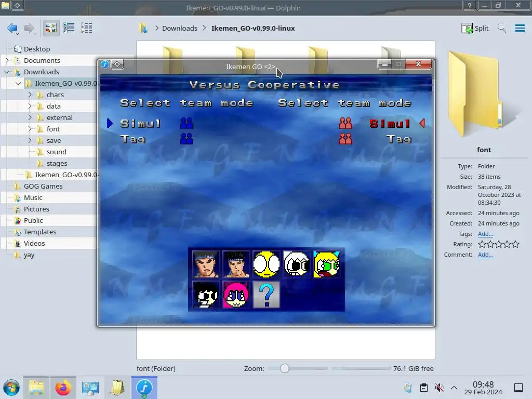The image size is (532, 399).
Task: Unmute audio via tray volume icon
Action: pyautogui.click(x=439, y=388)
